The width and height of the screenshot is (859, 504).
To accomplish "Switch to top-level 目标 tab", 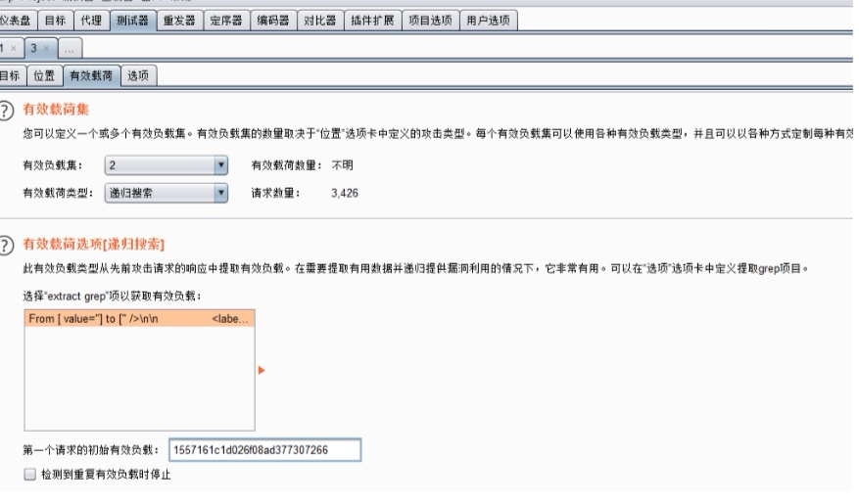I will click(x=55, y=21).
